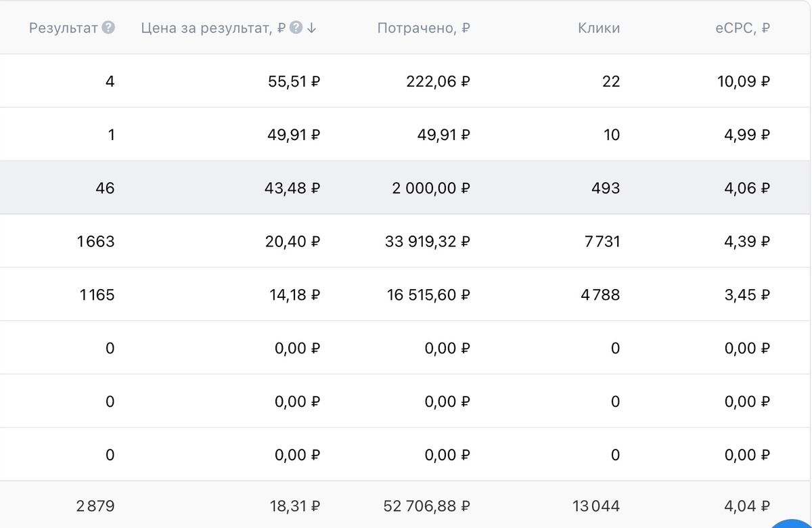The image size is (812, 528).
Task: Sort the table by the Потрачено column
Action: pos(424,28)
